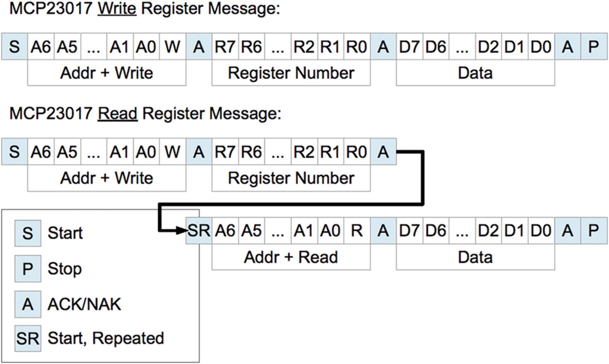Click the "MCP23017 Read Register Message" heading
The image size is (609, 364).
coord(145,114)
